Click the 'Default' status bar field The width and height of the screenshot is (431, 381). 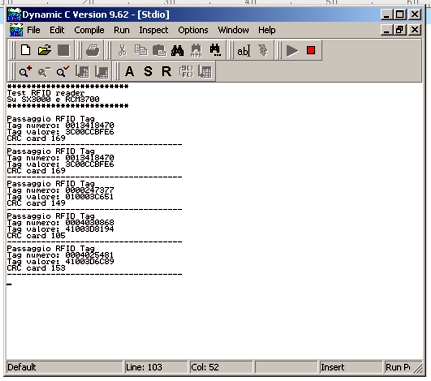click(64, 367)
